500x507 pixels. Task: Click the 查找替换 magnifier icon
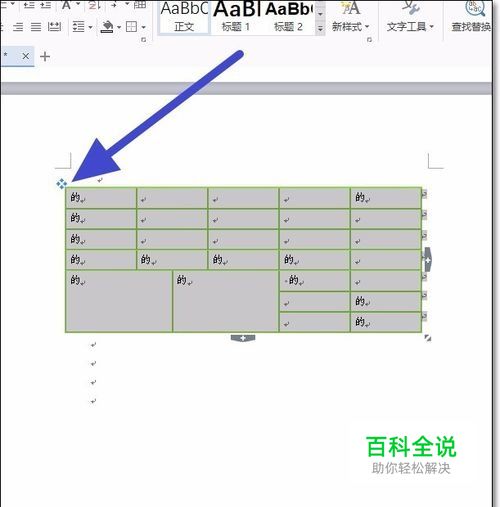pos(475,8)
